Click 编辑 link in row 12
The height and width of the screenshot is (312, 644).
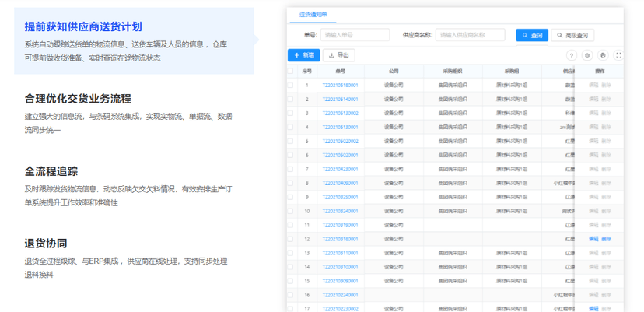click(x=593, y=239)
